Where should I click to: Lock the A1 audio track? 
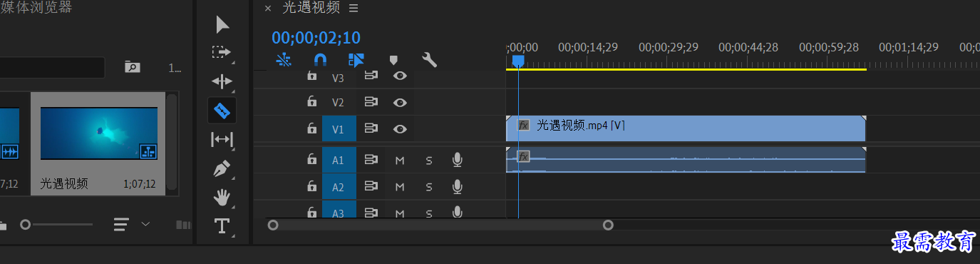tap(311, 160)
